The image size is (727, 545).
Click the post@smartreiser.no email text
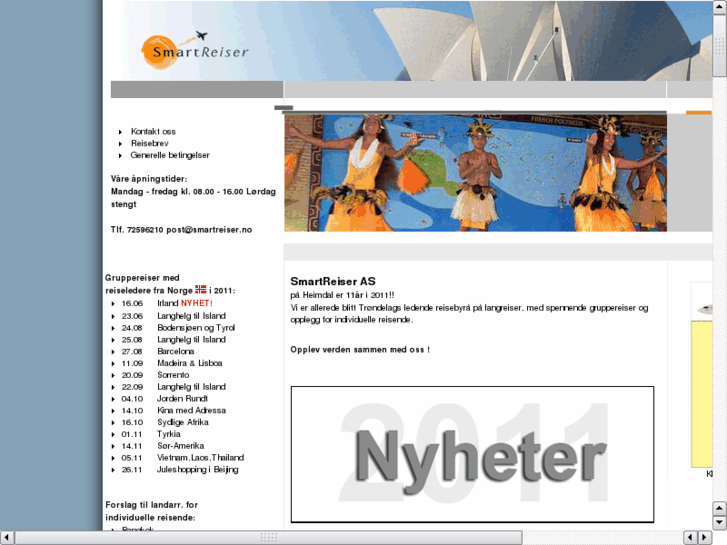coord(209,230)
